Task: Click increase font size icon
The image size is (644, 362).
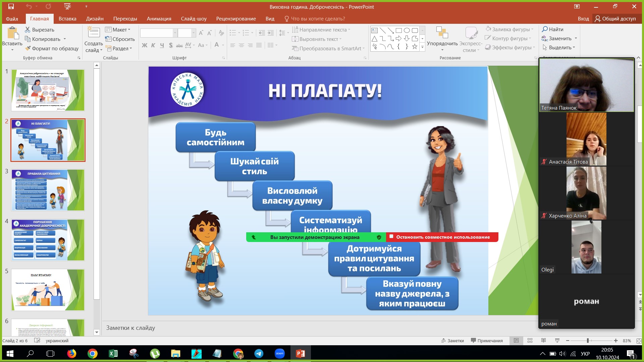Action: pyautogui.click(x=201, y=33)
